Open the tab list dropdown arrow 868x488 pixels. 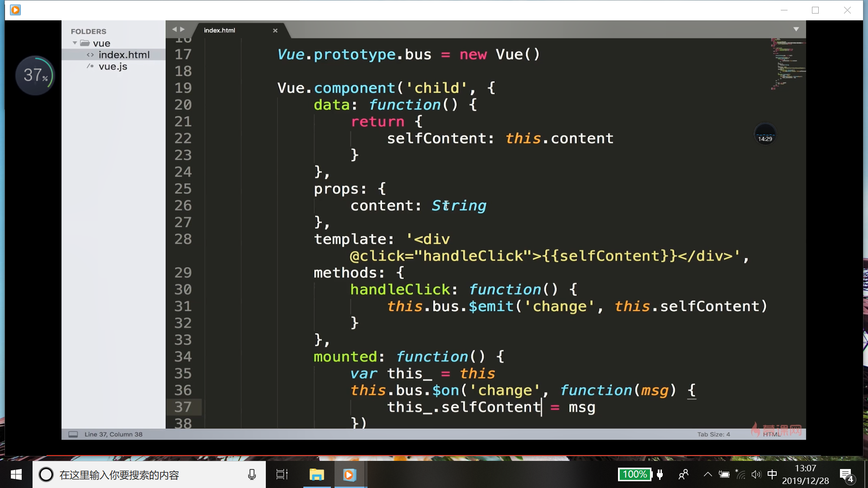pyautogui.click(x=796, y=29)
